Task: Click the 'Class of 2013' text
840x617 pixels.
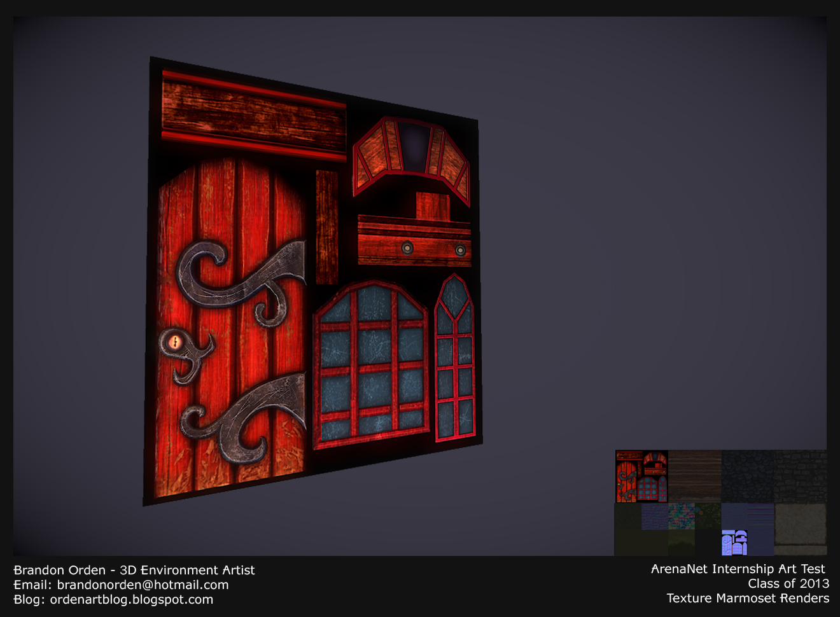Action: (788, 583)
